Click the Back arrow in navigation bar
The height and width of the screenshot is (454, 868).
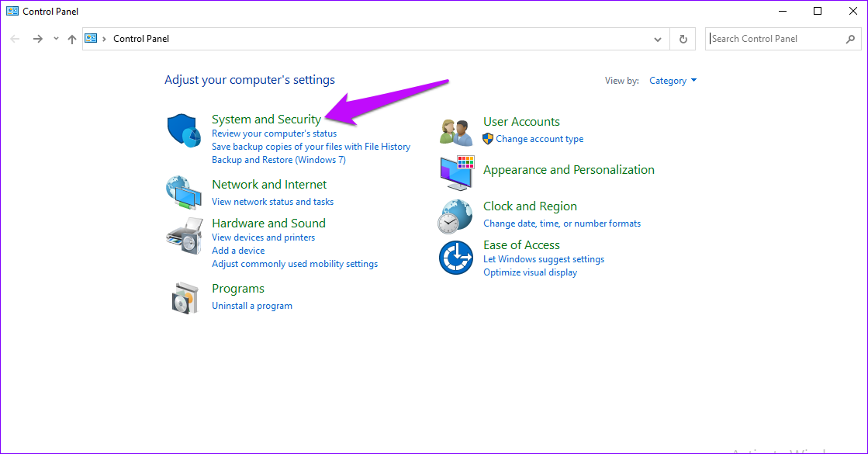click(x=15, y=39)
